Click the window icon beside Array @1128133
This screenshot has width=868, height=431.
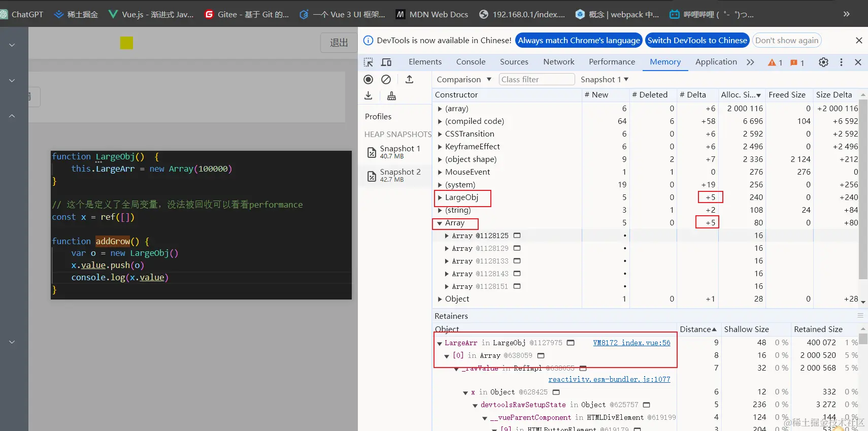(x=517, y=261)
